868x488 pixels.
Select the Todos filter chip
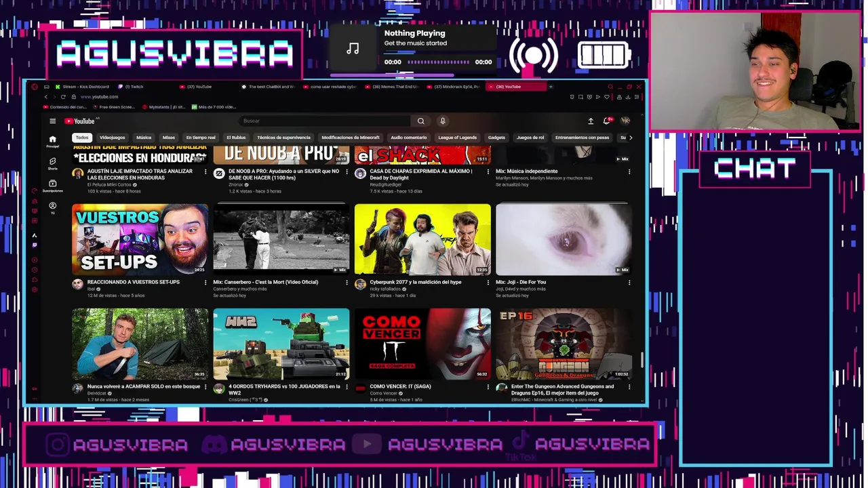[82, 138]
